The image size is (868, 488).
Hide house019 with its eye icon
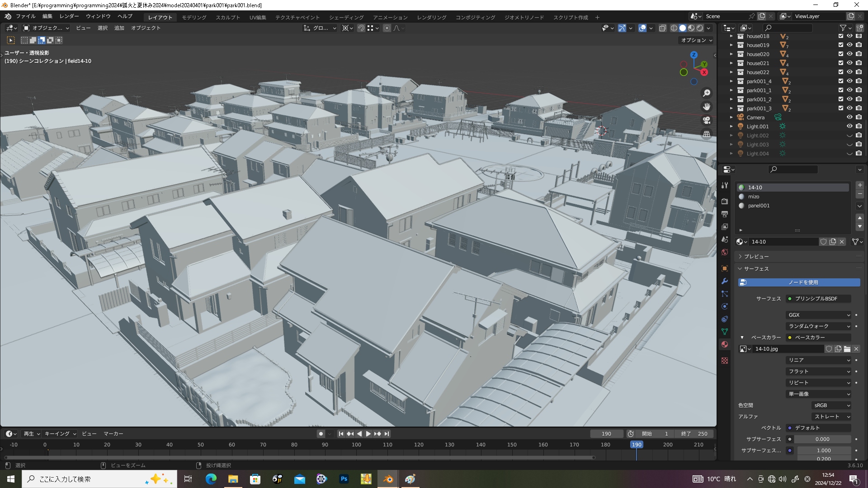849,45
